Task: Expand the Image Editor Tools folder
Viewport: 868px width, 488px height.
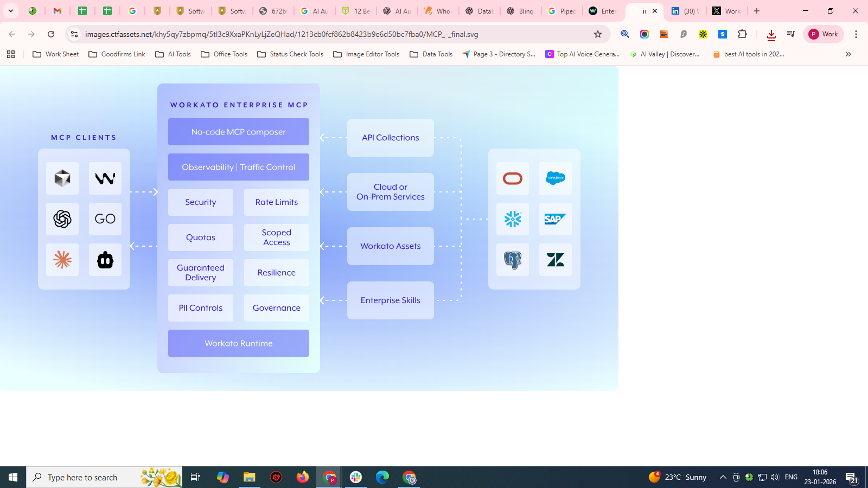Action: [x=366, y=54]
